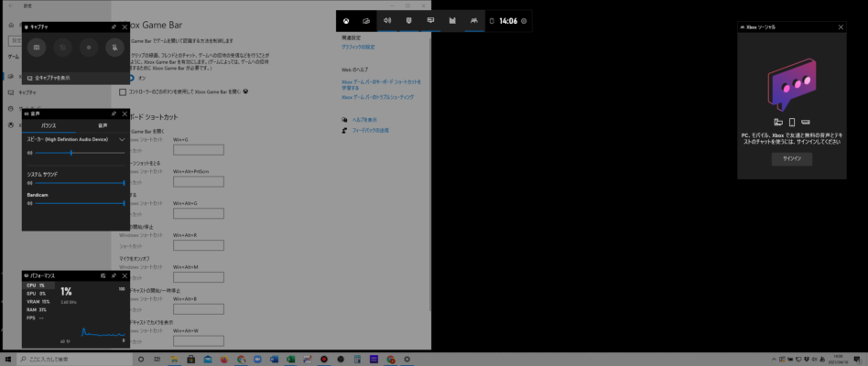This screenshot has height=366, width=868.
Task: Select the FPS metric tab
Action: tap(38, 318)
